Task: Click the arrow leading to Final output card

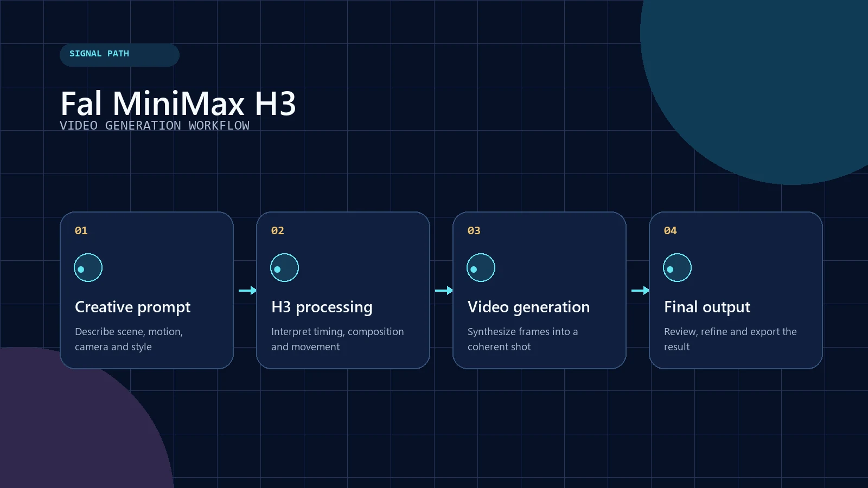Action: pos(640,291)
